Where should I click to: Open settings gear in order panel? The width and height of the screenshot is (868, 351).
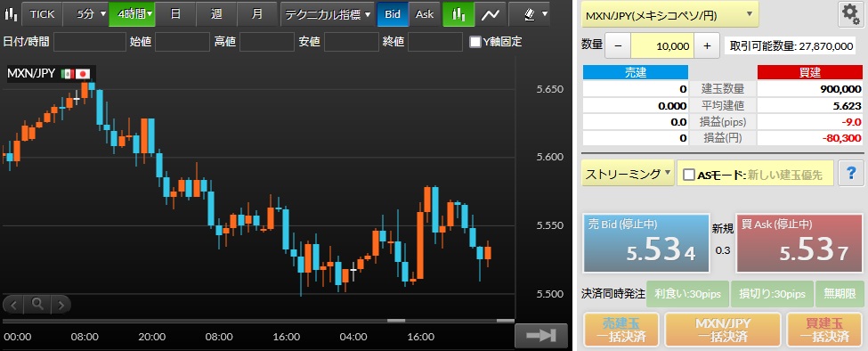tap(849, 14)
